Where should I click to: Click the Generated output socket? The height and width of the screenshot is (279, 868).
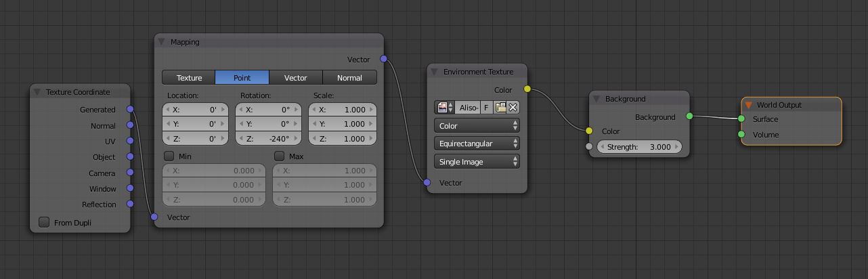130,109
